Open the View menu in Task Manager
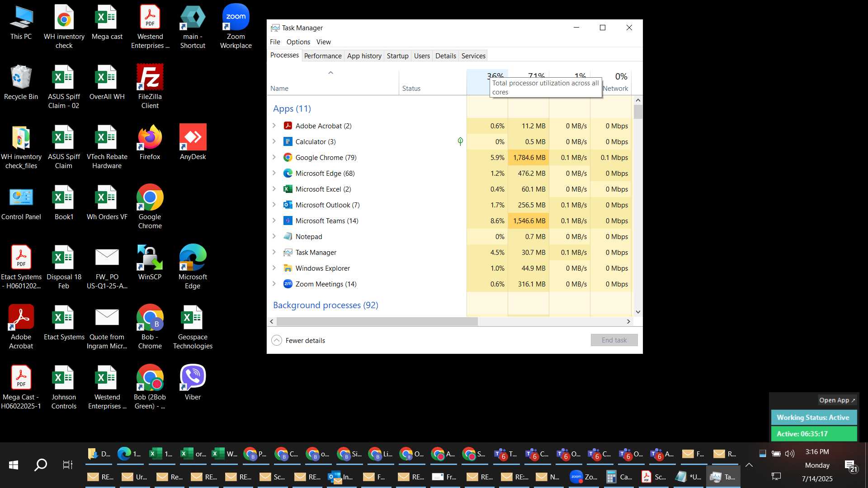868x488 pixels. pos(324,42)
